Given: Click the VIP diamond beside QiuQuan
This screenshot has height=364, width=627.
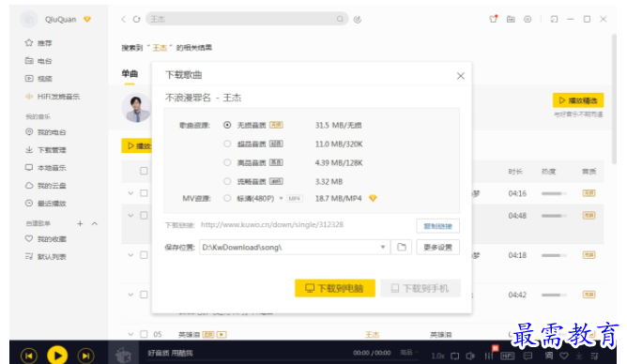Looking at the screenshot, I should pyautogui.click(x=87, y=19).
